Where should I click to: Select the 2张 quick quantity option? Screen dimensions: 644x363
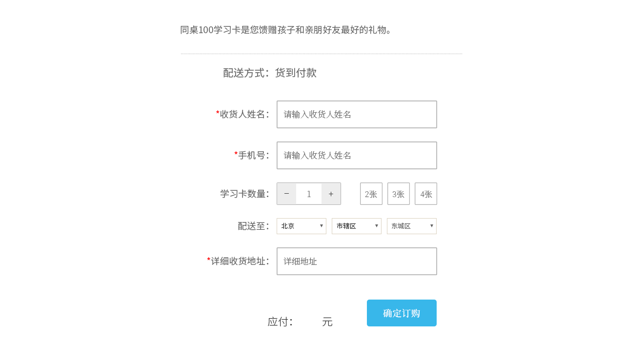[x=371, y=194]
